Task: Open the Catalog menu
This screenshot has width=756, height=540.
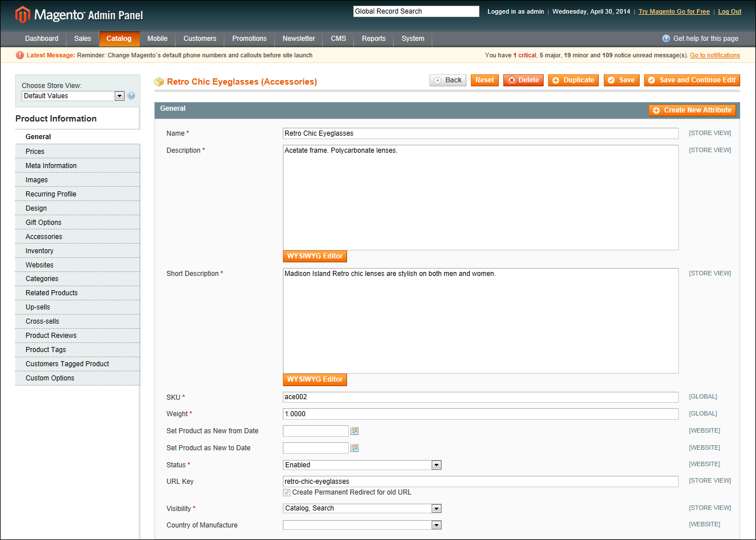Action: pyautogui.click(x=119, y=39)
